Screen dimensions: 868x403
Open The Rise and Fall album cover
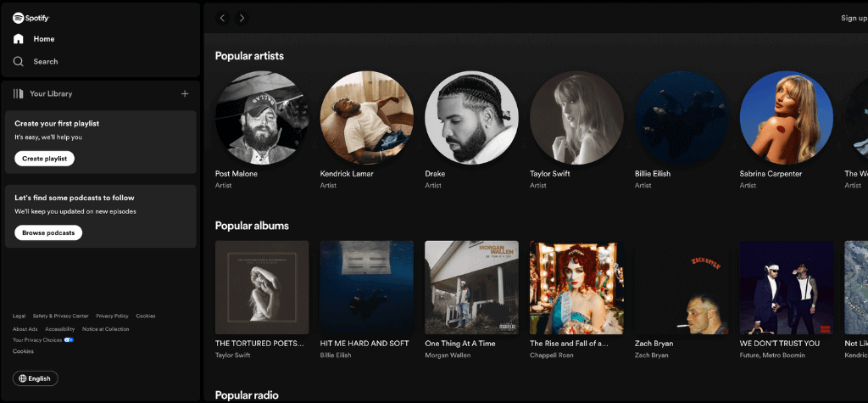pyautogui.click(x=576, y=287)
